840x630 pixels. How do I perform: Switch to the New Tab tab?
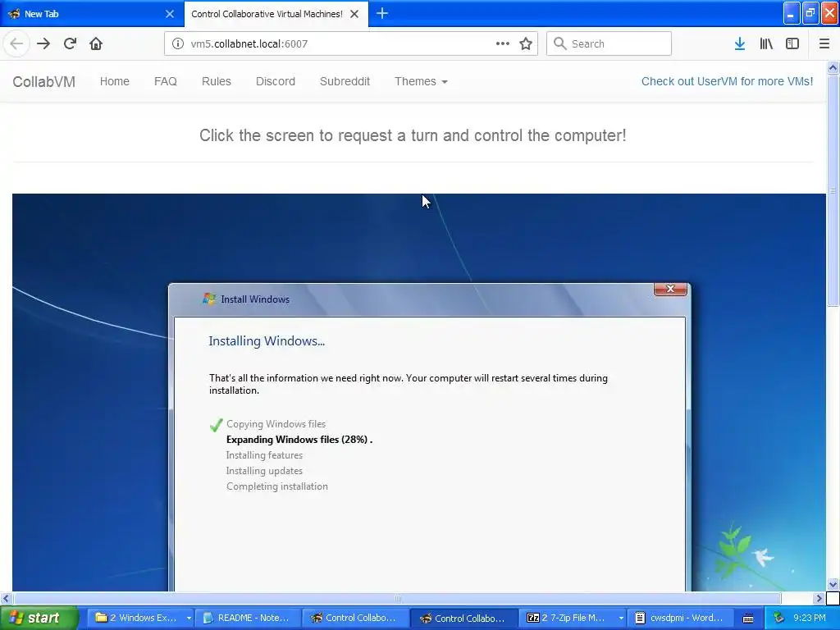[91, 14]
